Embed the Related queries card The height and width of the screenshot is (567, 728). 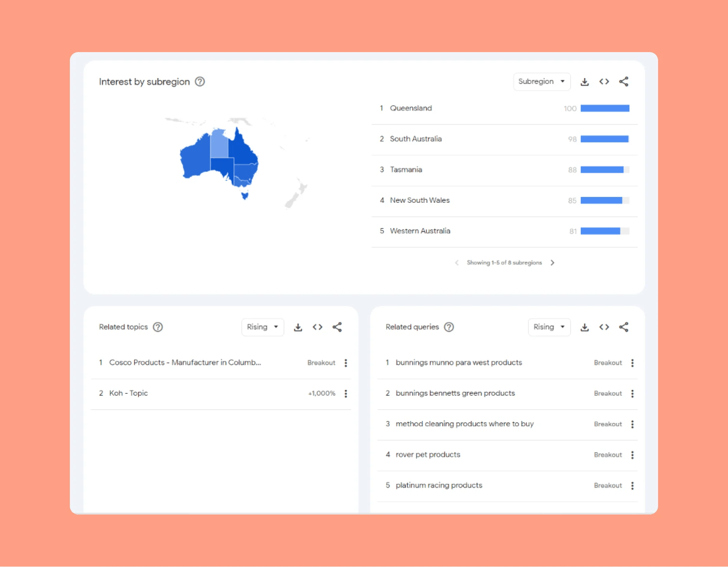(604, 327)
